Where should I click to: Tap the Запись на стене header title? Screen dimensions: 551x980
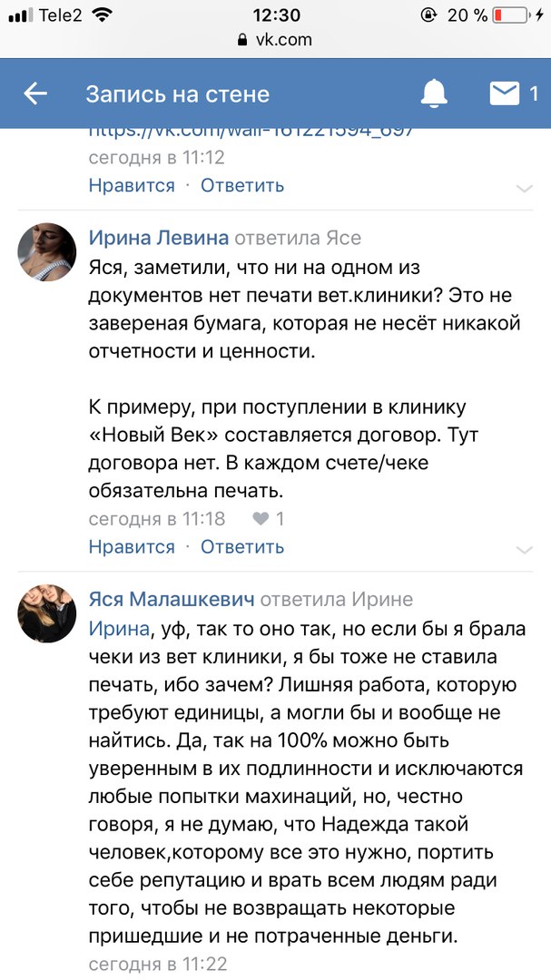[178, 93]
